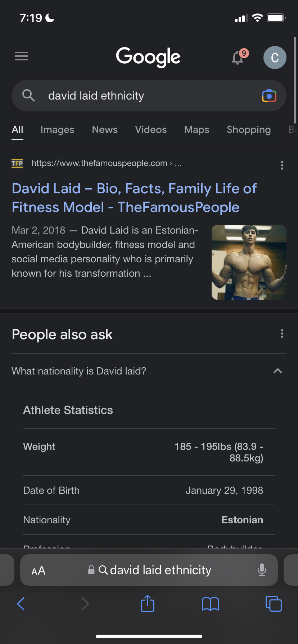Image resolution: width=298 pixels, height=644 pixels.
Task: Open People also ask options menu
Action: pyautogui.click(x=282, y=334)
